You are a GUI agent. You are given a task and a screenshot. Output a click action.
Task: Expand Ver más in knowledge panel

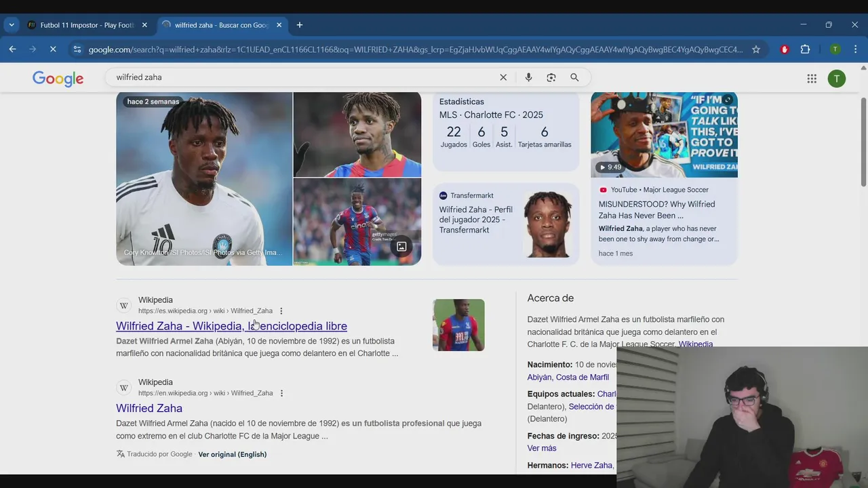click(x=542, y=448)
